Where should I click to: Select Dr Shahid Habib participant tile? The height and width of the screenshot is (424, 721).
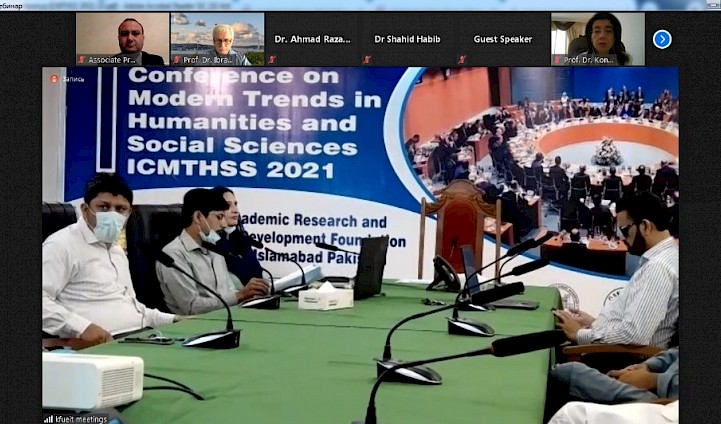click(x=407, y=39)
